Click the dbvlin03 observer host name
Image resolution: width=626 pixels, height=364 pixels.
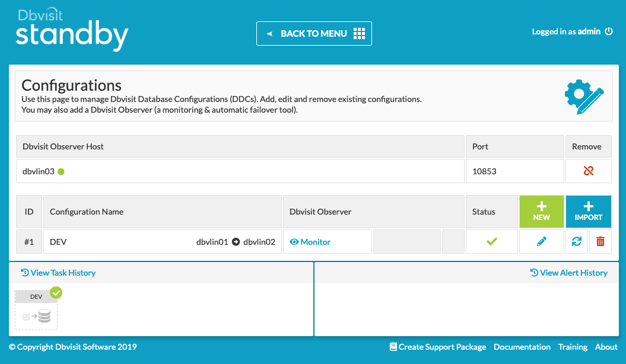pos(39,171)
